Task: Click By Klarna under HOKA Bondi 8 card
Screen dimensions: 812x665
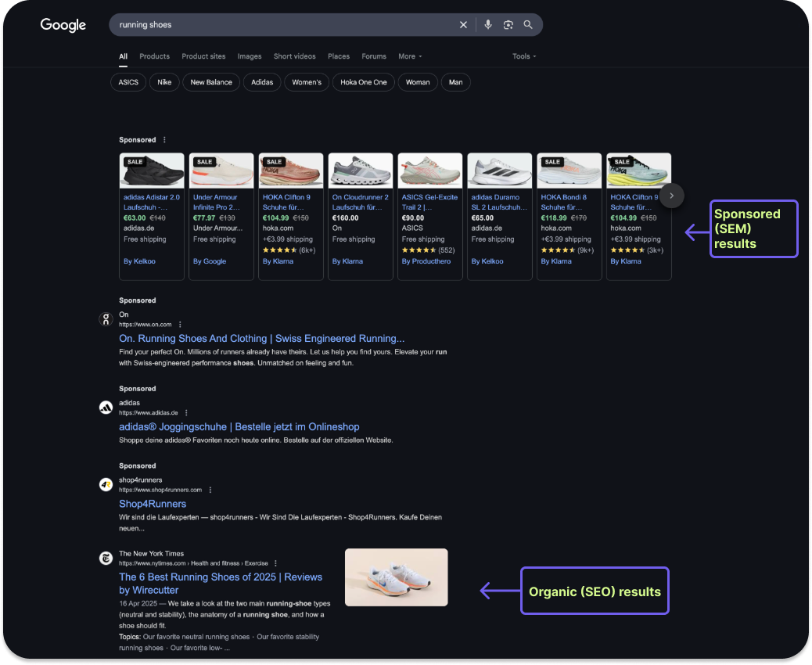Action: tap(556, 261)
